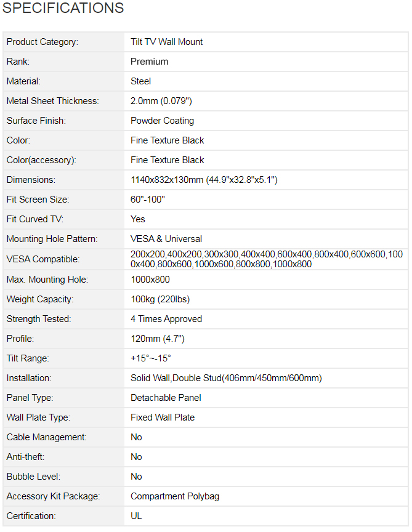Select the Powder Coating value
This screenshot has width=412, height=532.
click(162, 121)
